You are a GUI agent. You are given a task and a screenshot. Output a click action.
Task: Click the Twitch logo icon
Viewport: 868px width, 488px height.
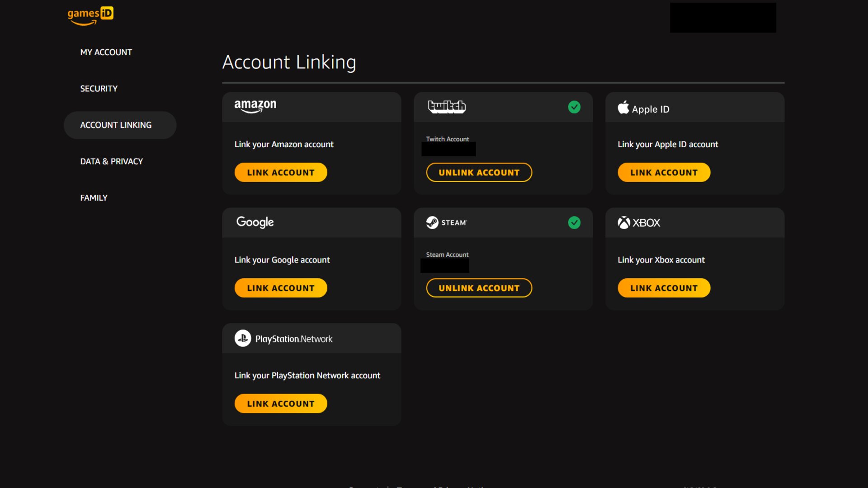pos(447,107)
